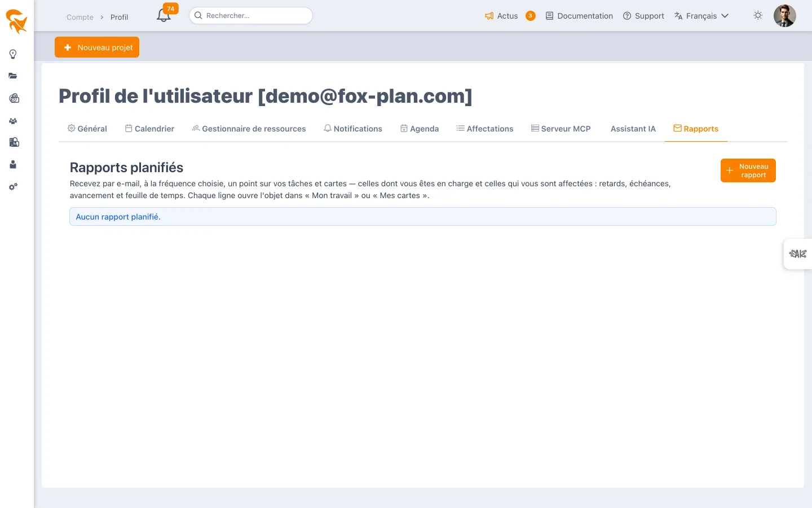Click the Compte breadcrumb link
Viewport: 812px width, 508px height.
[x=80, y=17]
